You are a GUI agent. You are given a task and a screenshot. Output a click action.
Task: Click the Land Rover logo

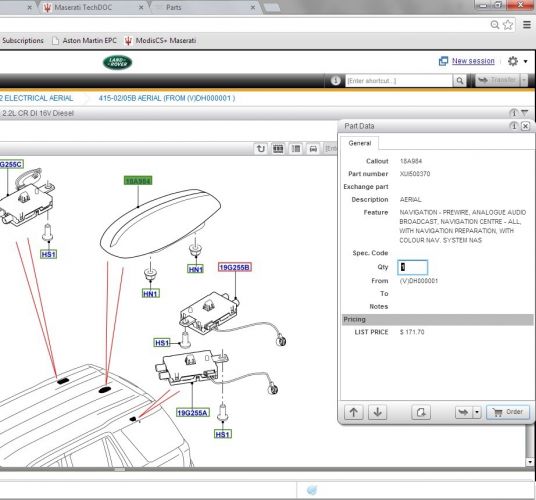tap(117, 62)
